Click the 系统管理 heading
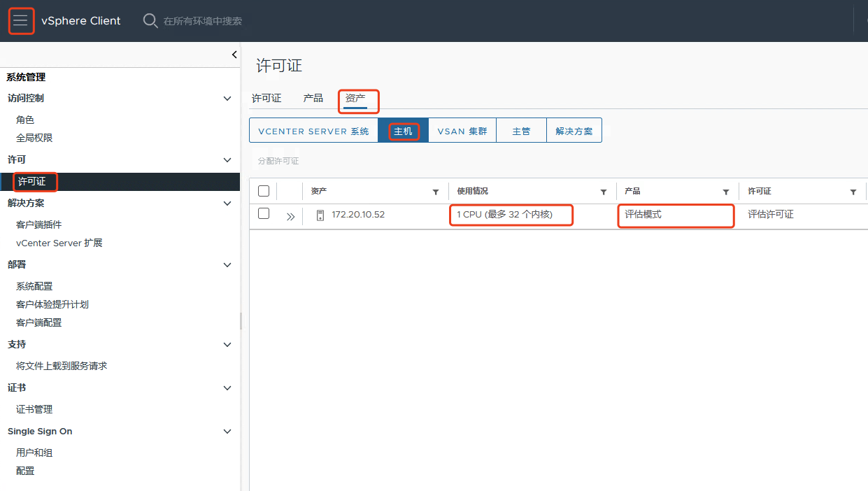 click(x=26, y=78)
